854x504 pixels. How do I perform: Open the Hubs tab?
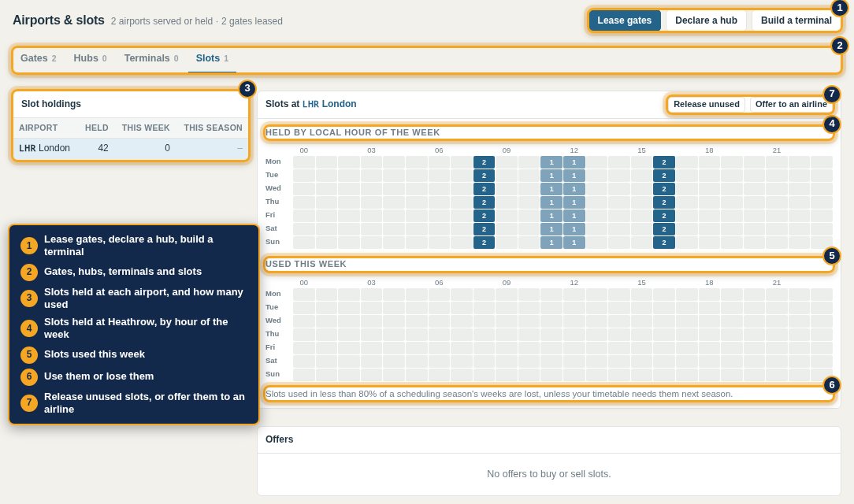click(x=90, y=58)
